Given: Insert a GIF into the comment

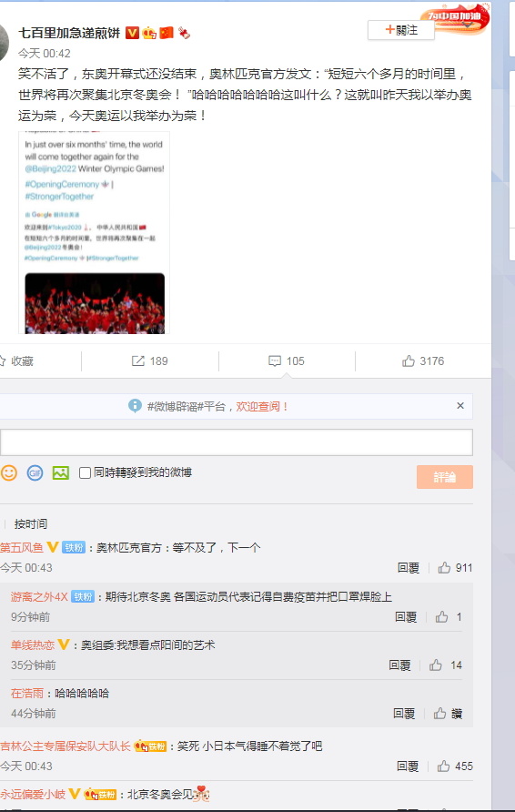Looking at the screenshot, I should pyautogui.click(x=35, y=472).
